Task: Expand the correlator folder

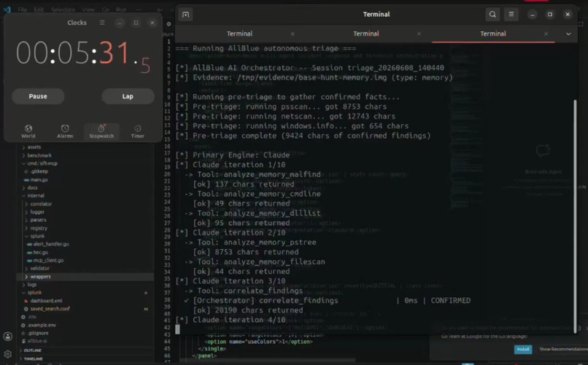Action: click(x=26, y=204)
